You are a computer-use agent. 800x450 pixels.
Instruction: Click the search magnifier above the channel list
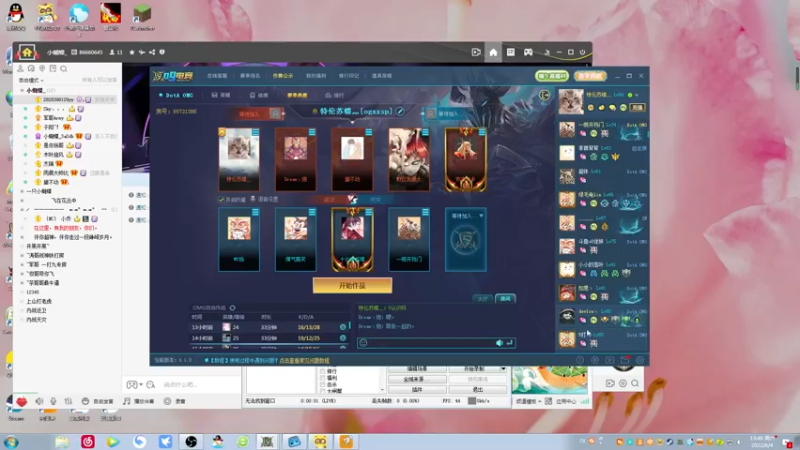(x=64, y=69)
